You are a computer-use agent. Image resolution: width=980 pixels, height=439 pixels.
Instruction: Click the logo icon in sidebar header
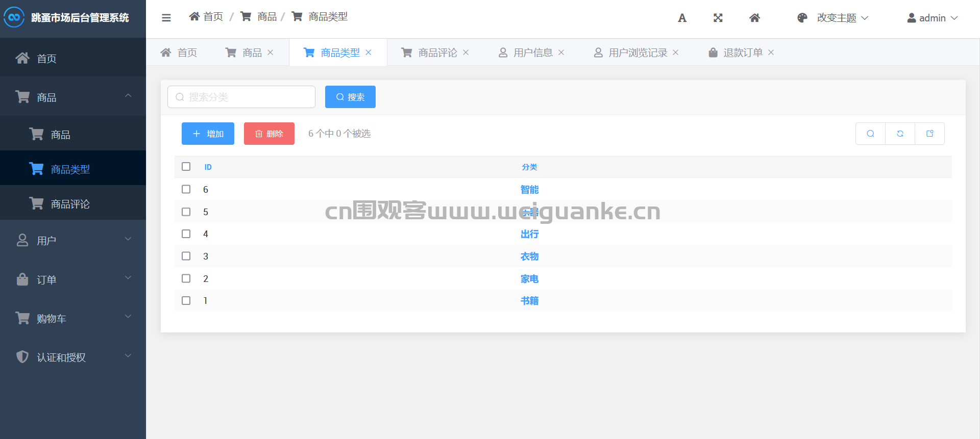point(14,17)
